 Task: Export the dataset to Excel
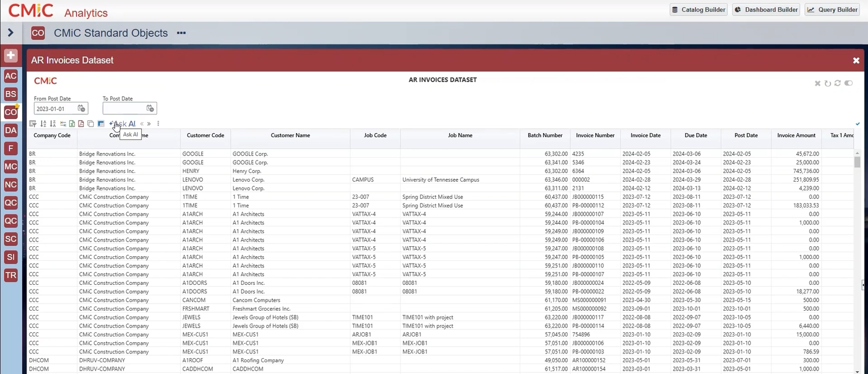pyautogui.click(x=72, y=124)
